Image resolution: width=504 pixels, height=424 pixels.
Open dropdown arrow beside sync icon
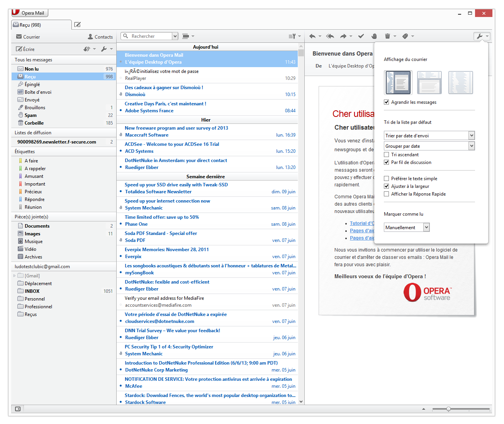tap(94, 49)
